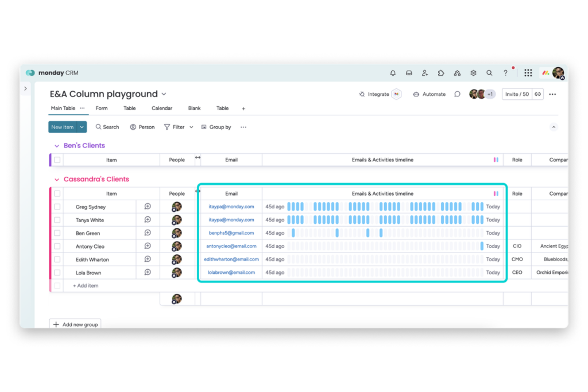Open the Group by menu
Image resolution: width=588 pixels, height=392 pixels.
pyautogui.click(x=216, y=127)
